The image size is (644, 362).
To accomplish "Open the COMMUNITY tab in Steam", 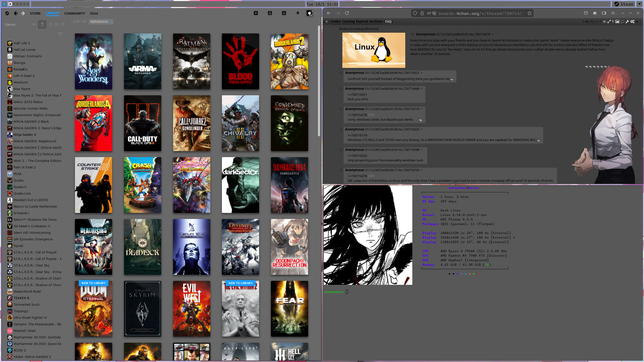I will 74,13.
